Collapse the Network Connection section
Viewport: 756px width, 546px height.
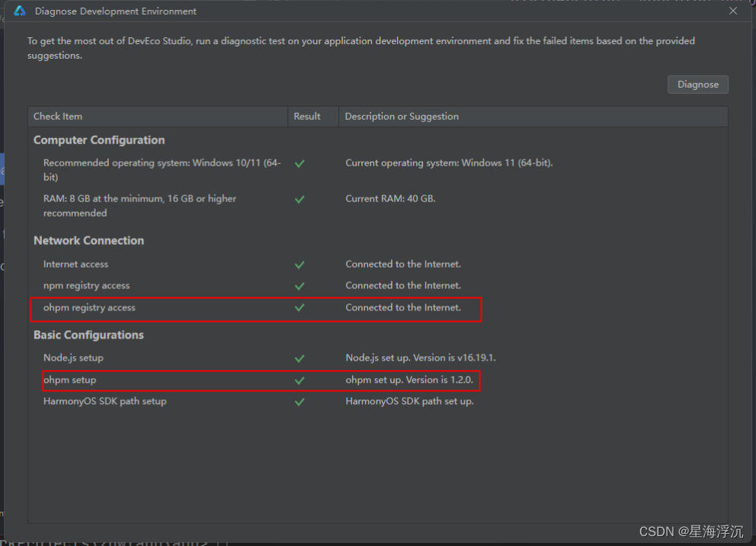click(88, 240)
